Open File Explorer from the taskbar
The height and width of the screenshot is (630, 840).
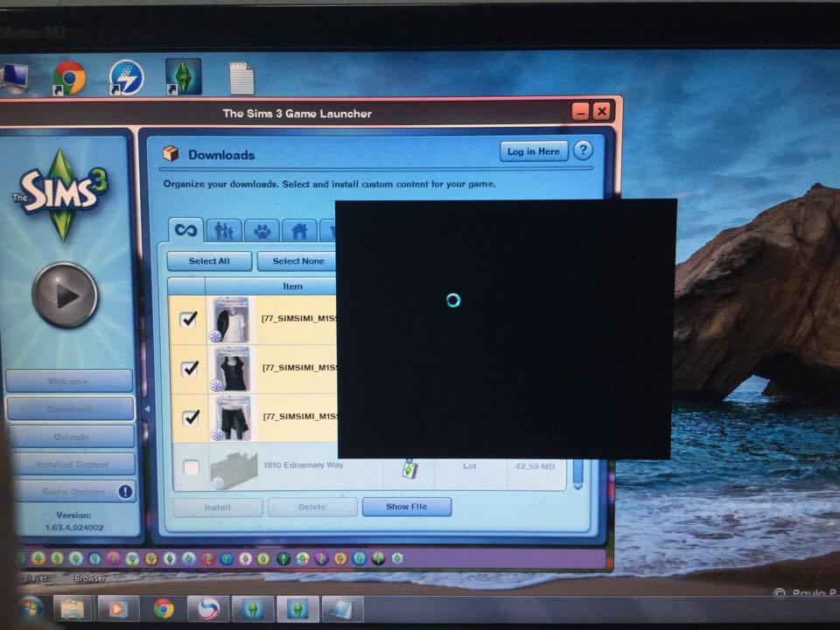pyautogui.click(x=73, y=609)
